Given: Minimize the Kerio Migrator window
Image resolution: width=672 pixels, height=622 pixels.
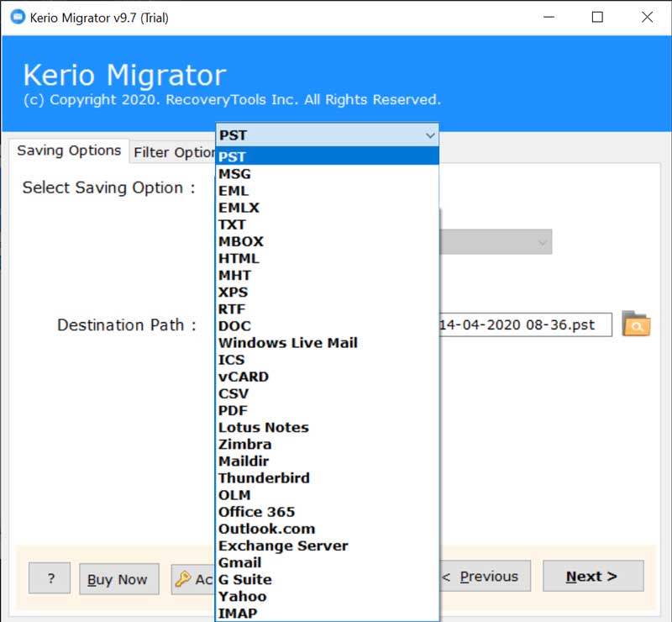Looking at the screenshot, I should pos(549,17).
